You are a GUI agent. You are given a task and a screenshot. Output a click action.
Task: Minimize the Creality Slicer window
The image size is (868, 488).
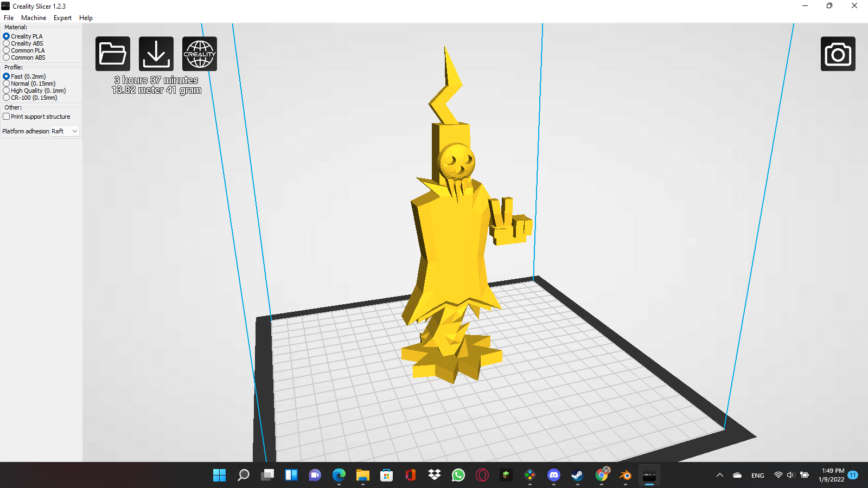[x=805, y=6]
